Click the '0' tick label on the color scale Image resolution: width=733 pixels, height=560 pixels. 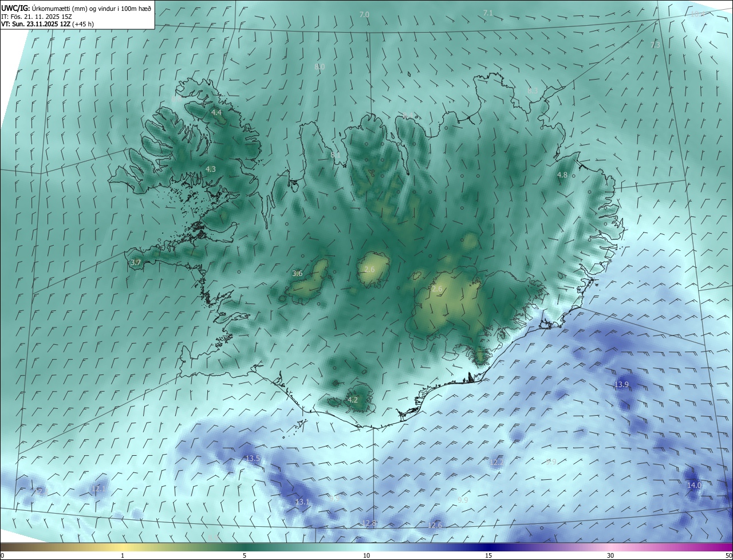2,555
